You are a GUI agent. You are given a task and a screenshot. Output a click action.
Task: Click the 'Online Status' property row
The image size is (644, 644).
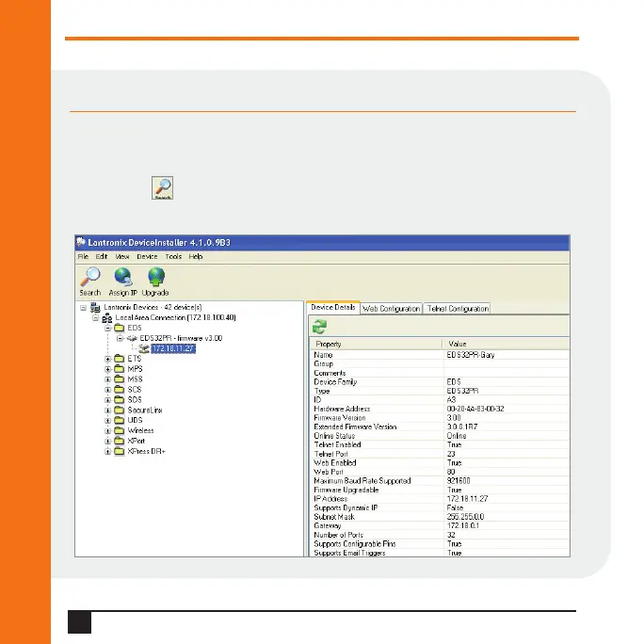tap(440, 436)
